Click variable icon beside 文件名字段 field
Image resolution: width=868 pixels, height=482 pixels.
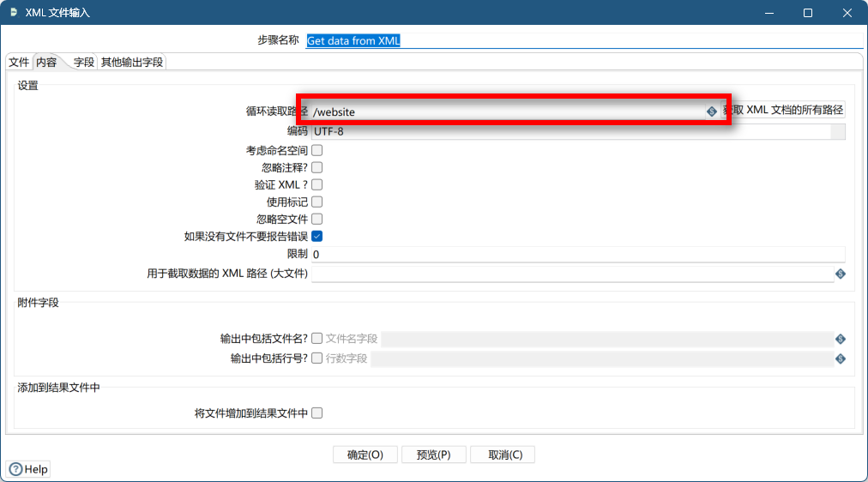tap(841, 339)
